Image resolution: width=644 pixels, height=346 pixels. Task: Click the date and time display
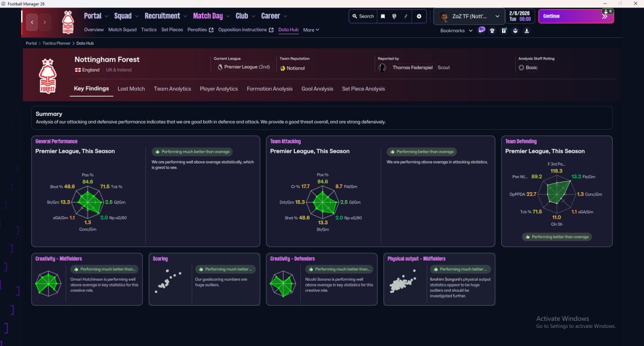pyautogui.click(x=520, y=16)
